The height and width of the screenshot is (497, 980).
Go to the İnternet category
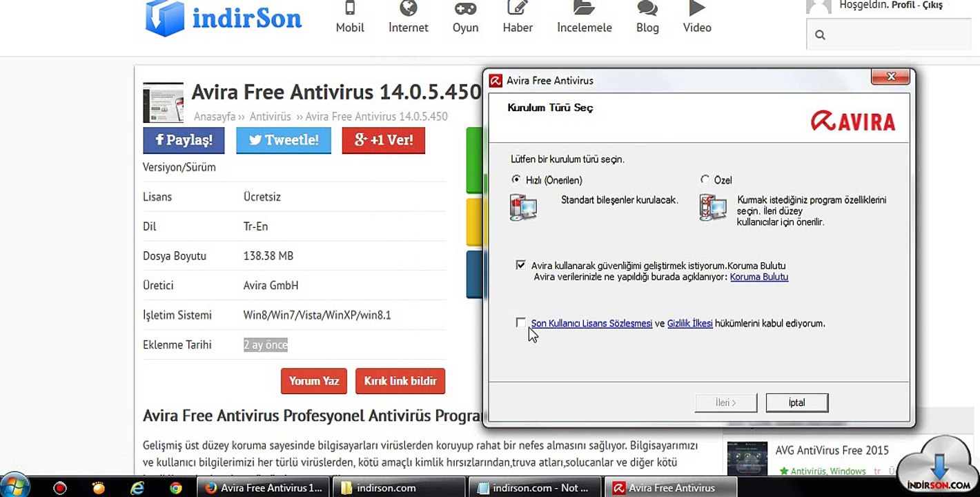click(409, 18)
